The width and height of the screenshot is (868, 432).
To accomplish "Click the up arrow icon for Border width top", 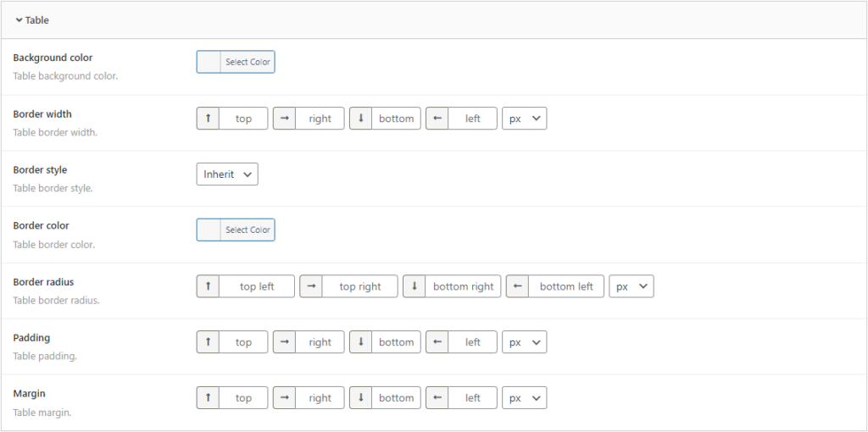I will [209, 119].
